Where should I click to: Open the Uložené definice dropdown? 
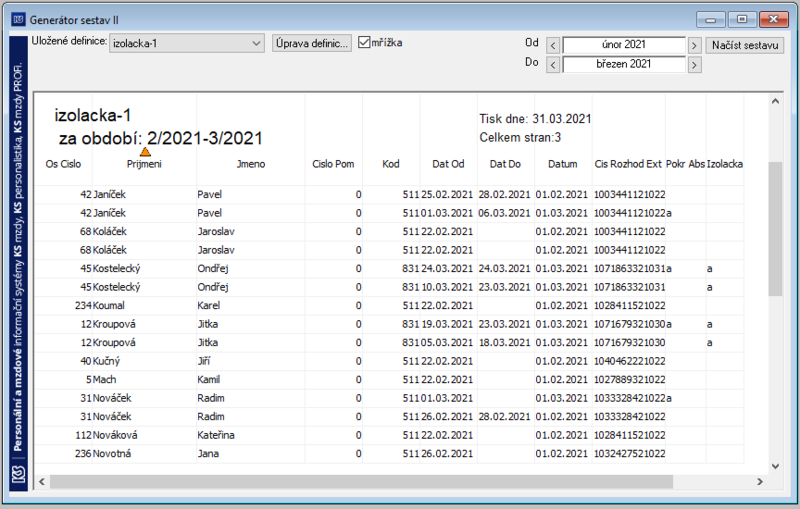(187, 43)
